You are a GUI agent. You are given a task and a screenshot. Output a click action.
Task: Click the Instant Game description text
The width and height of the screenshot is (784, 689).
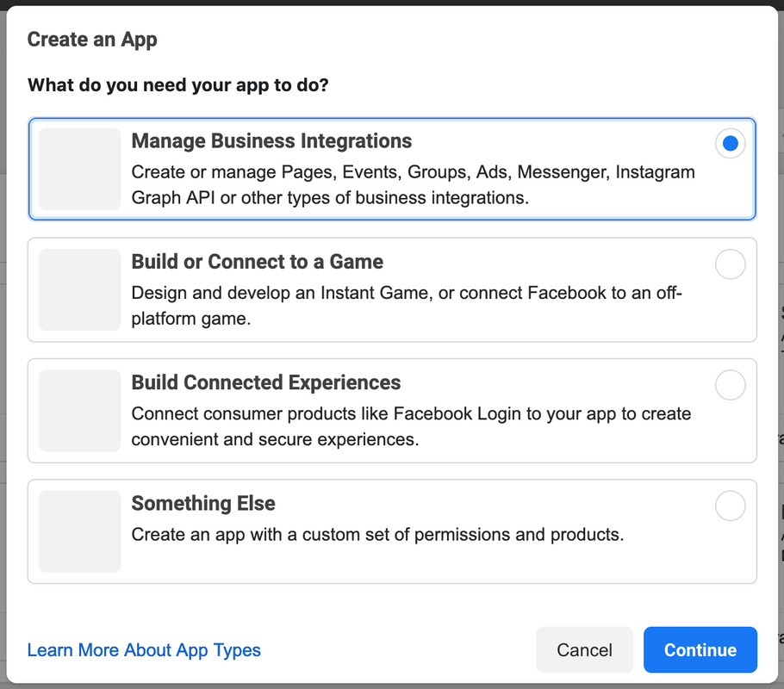coord(406,306)
